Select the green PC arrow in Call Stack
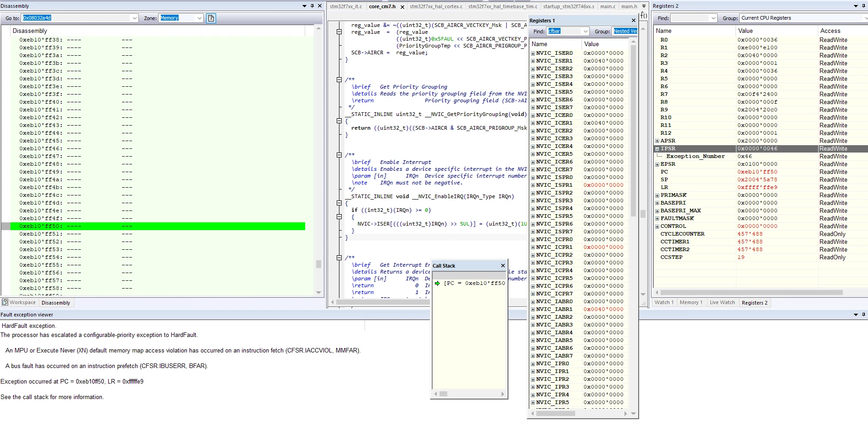This screenshot has width=868, height=421. pyautogui.click(x=437, y=283)
